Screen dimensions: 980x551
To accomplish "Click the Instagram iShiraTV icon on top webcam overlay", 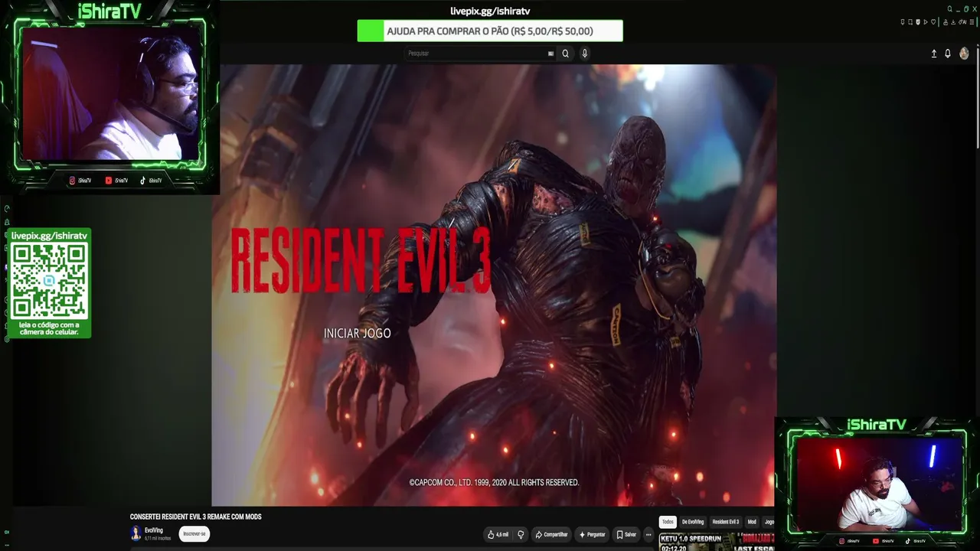I will click(73, 181).
